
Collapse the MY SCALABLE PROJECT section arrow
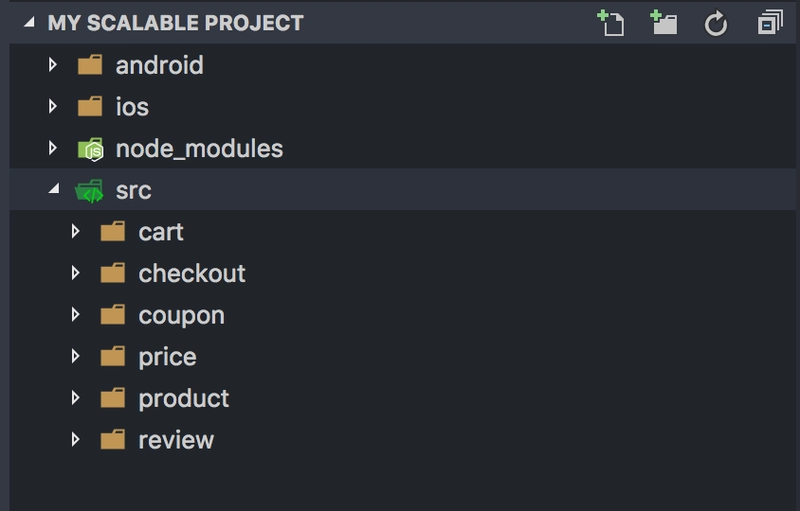tap(30, 22)
